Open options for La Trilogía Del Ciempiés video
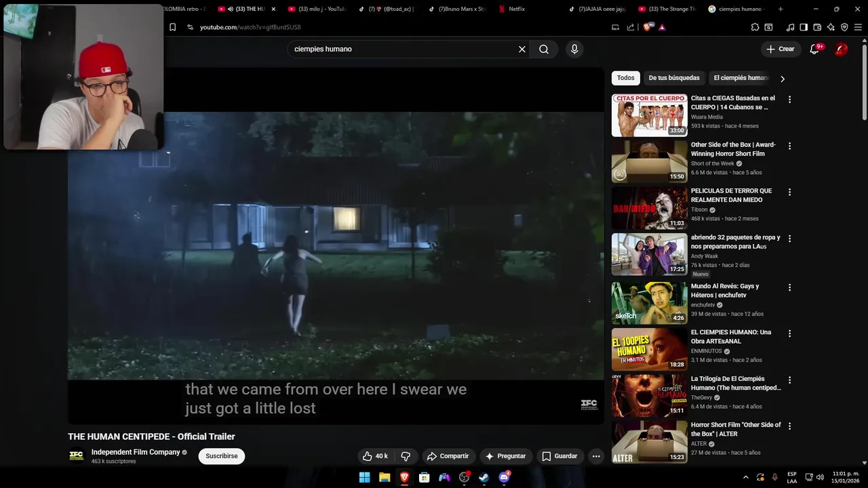868x488 pixels. (x=789, y=380)
